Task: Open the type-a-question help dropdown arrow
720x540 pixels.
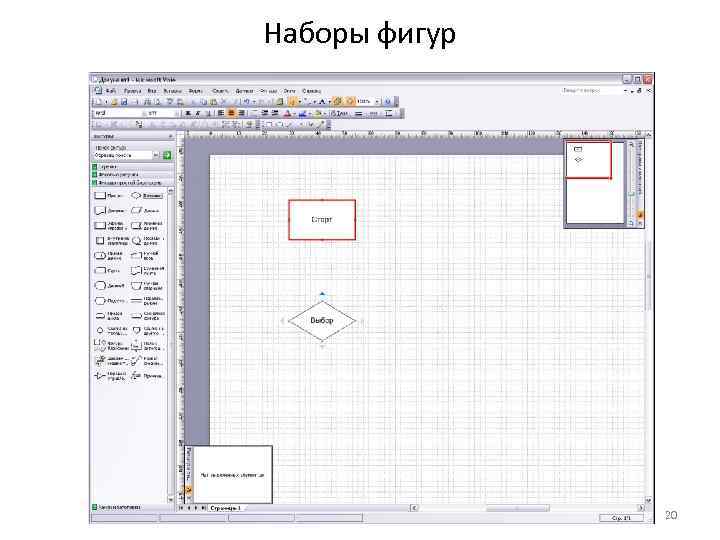Action: (x=625, y=91)
